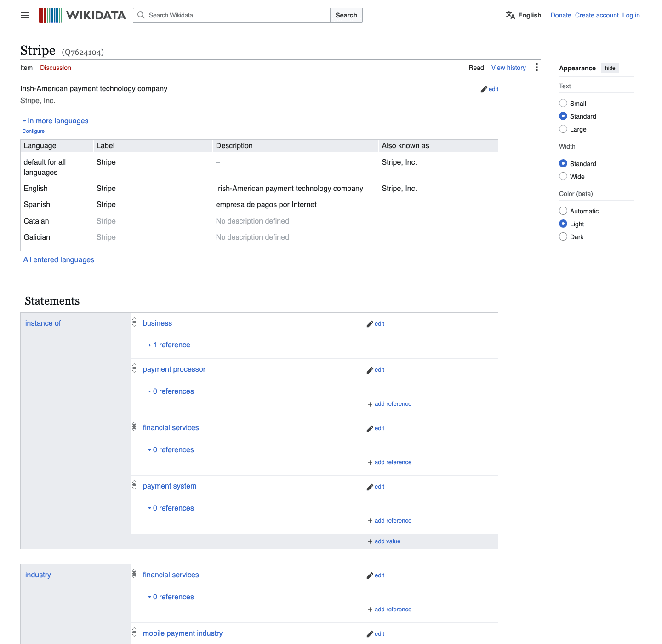Open the Configure languages link

34,131
